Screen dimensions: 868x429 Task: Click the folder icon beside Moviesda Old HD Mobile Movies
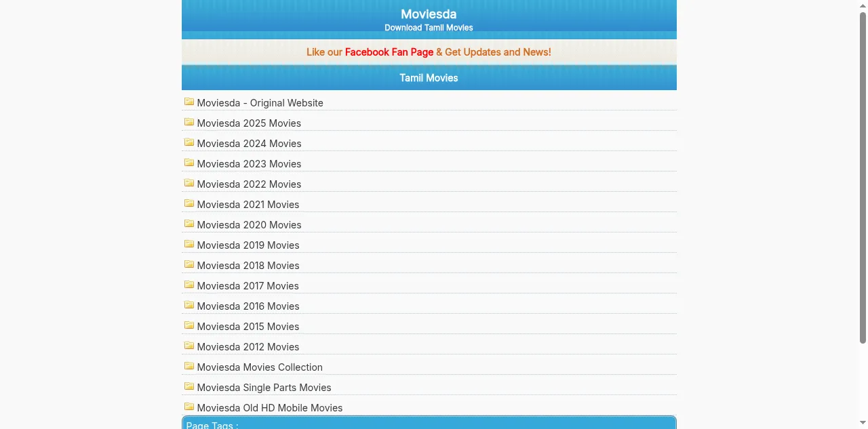(189, 407)
